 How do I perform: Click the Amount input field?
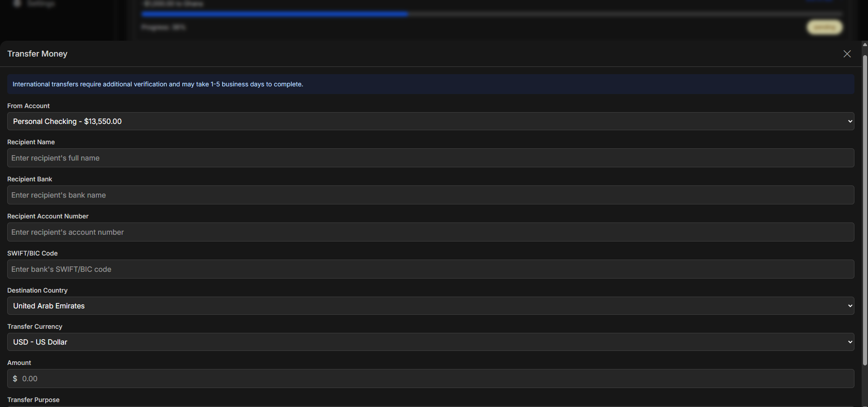click(431, 379)
